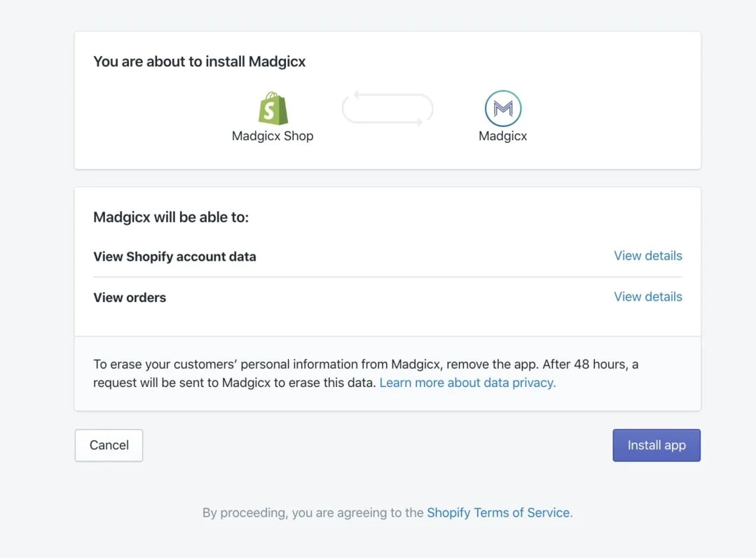
Task: Click the Madgicx circular M logo
Action: coord(503,109)
